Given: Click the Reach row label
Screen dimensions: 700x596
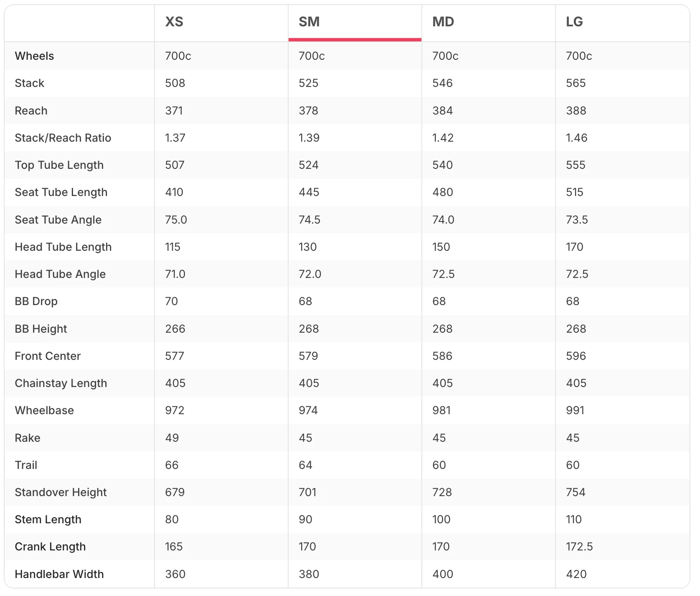Looking at the screenshot, I should click(31, 111).
